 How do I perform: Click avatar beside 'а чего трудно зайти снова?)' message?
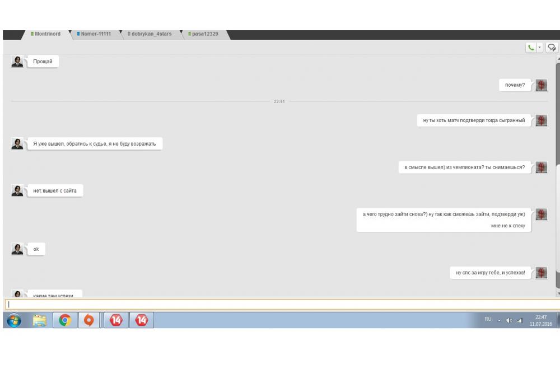tap(542, 214)
